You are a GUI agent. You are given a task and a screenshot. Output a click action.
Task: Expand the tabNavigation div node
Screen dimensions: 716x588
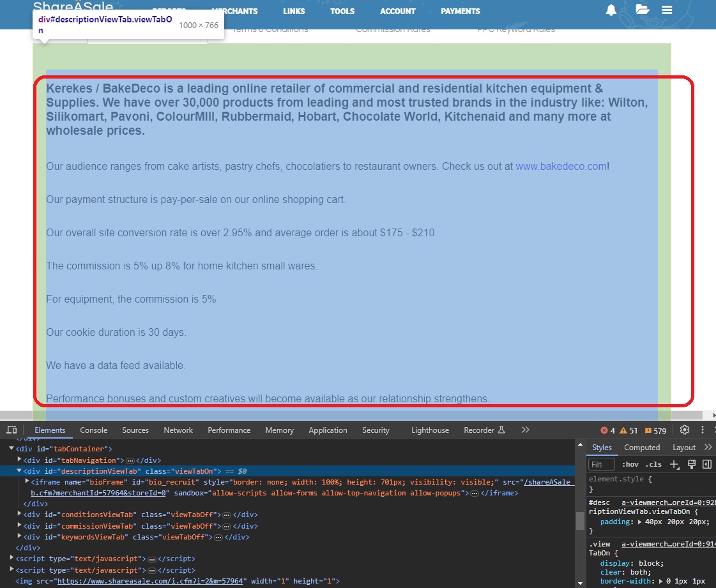(x=19, y=460)
